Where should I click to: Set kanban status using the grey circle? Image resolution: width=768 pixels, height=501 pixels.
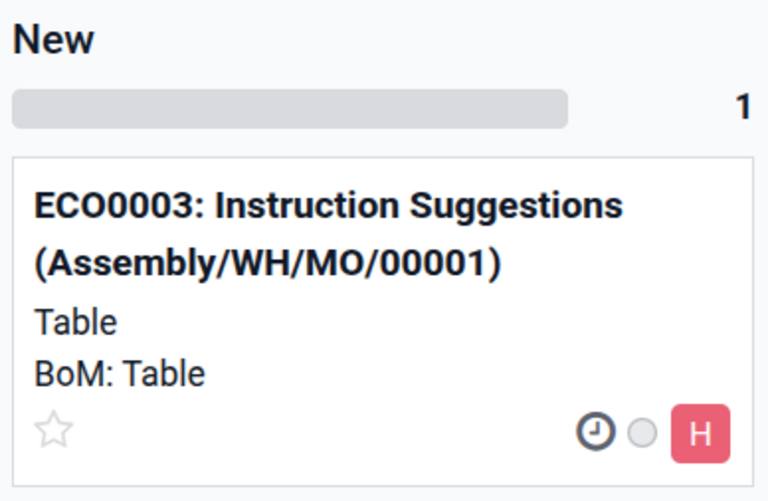[642, 433]
